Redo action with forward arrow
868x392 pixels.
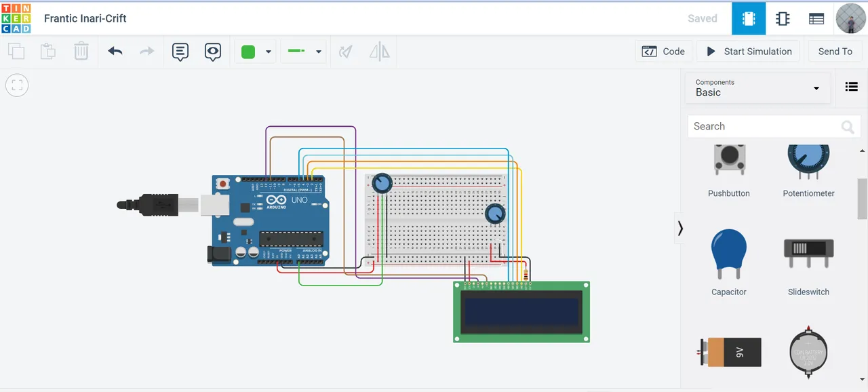(146, 52)
